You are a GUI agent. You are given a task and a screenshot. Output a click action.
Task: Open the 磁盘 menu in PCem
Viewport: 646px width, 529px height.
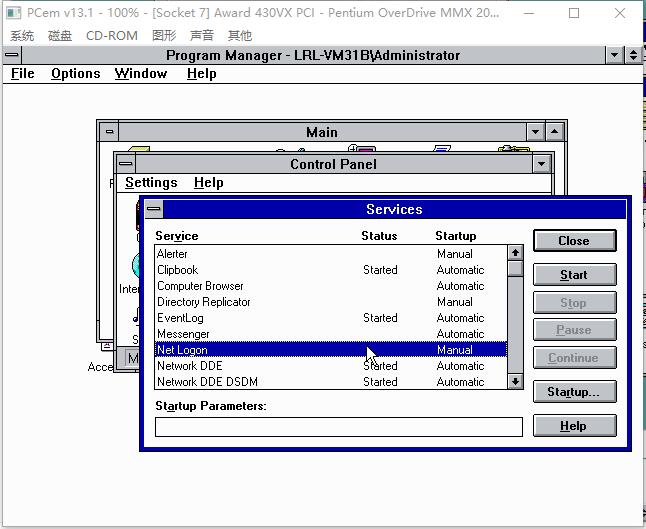[x=60, y=35]
